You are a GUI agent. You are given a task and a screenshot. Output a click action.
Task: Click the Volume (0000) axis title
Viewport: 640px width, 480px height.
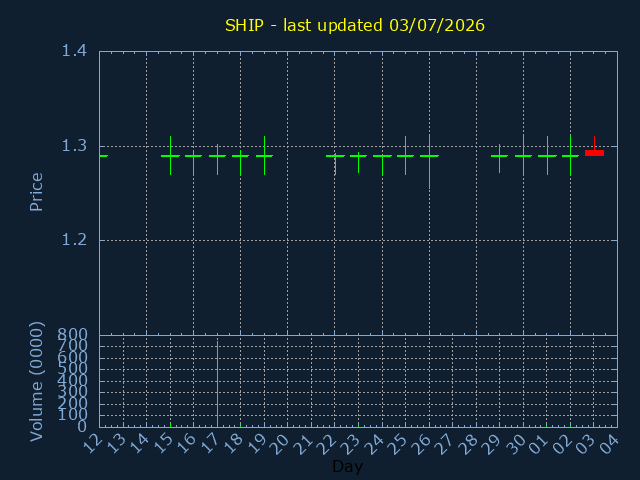tap(36, 382)
